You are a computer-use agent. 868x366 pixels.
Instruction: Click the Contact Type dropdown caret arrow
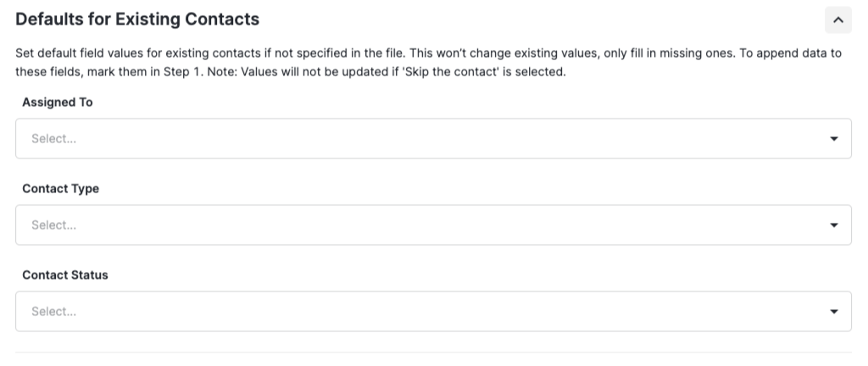pos(834,225)
